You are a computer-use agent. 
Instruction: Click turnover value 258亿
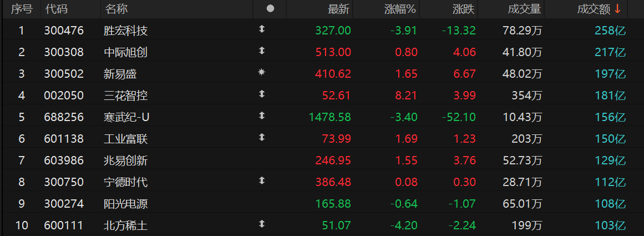click(x=610, y=31)
